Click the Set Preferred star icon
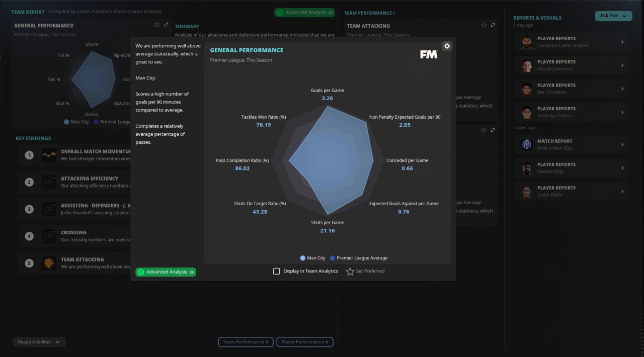 350,272
